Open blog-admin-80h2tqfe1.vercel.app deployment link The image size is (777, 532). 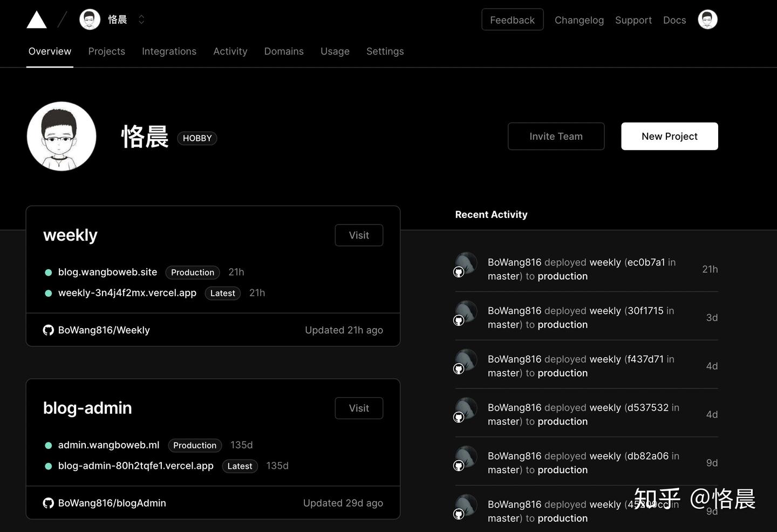pyautogui.click(x=136, y=466)
